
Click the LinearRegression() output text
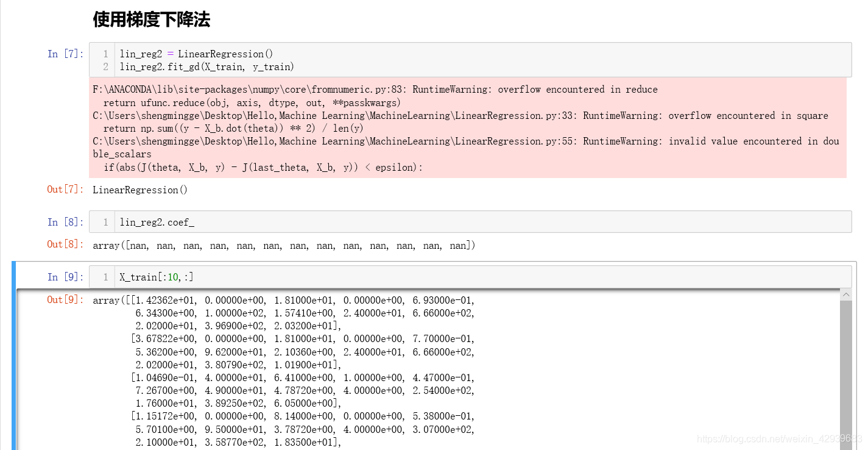coord(140,190)
